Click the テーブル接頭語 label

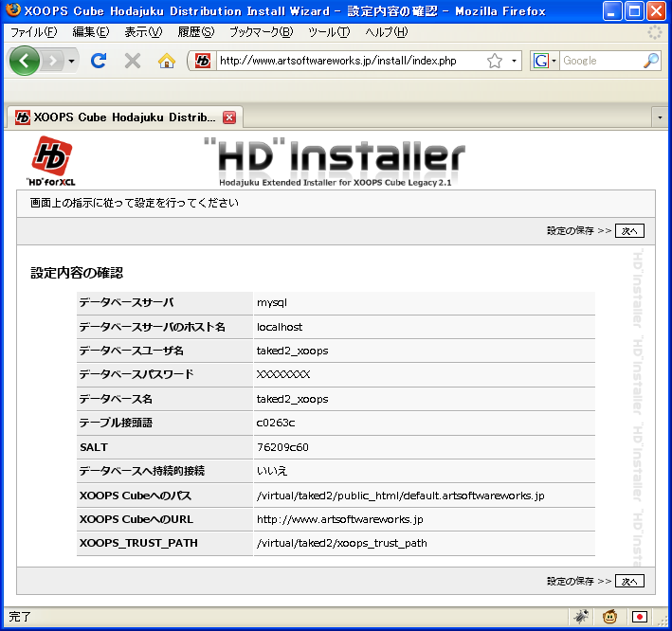(x=116, y=423)
